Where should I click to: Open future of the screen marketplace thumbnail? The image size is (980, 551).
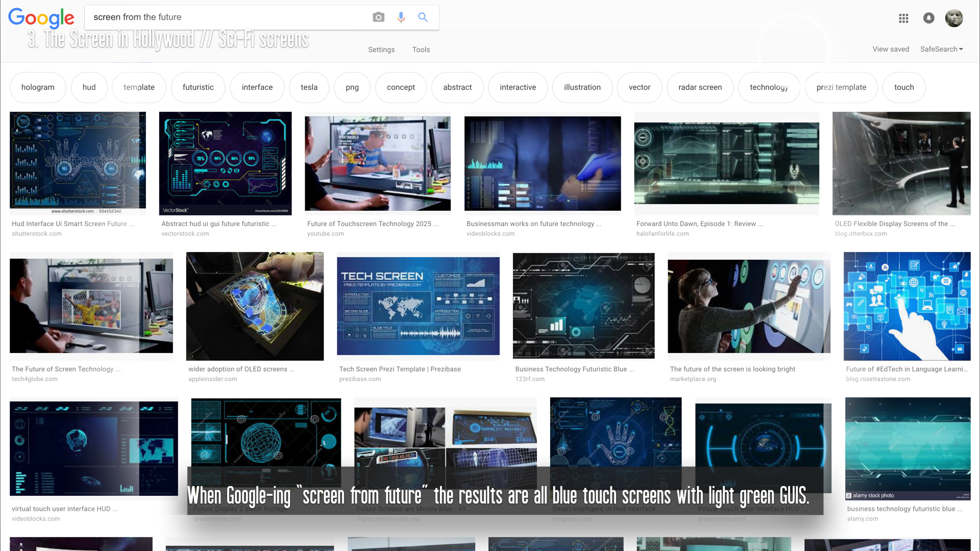749,306
